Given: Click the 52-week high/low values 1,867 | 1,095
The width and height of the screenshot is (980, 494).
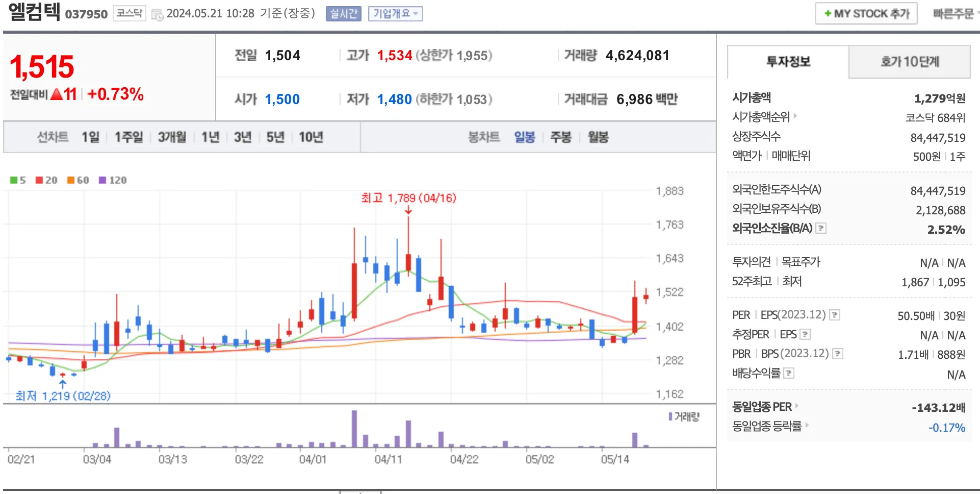Looking at the screenshot, I should pos(934,282).
